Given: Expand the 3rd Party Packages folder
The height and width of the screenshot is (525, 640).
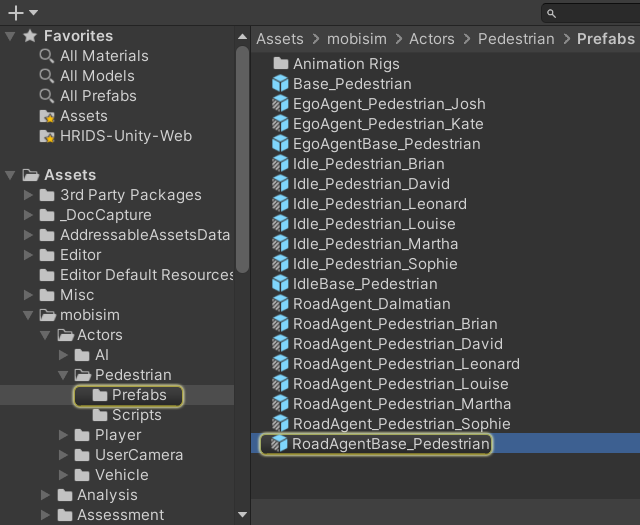Looking at the screenshot, I should pos(28,195).
